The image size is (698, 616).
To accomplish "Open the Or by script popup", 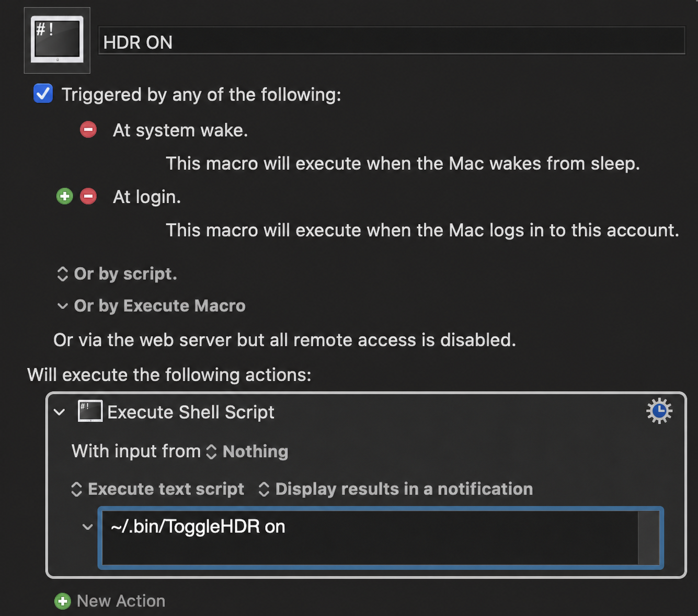I will coord(117,274).
